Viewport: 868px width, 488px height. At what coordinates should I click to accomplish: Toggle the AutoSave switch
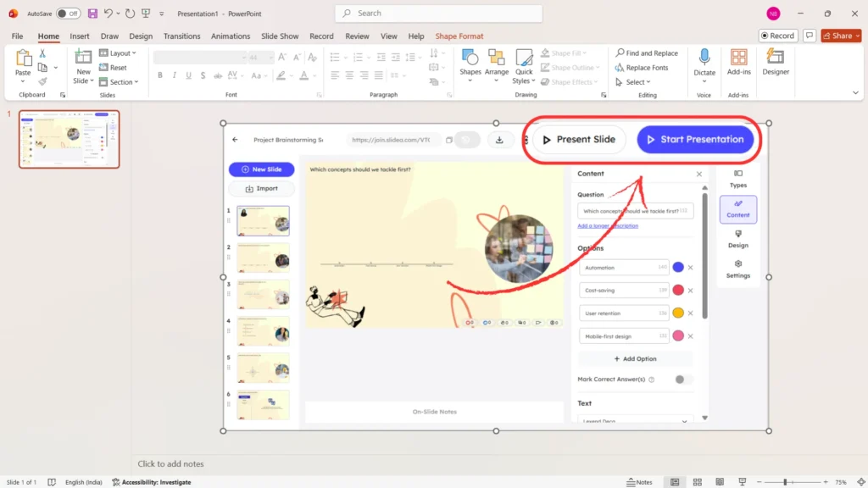point(68,14)
